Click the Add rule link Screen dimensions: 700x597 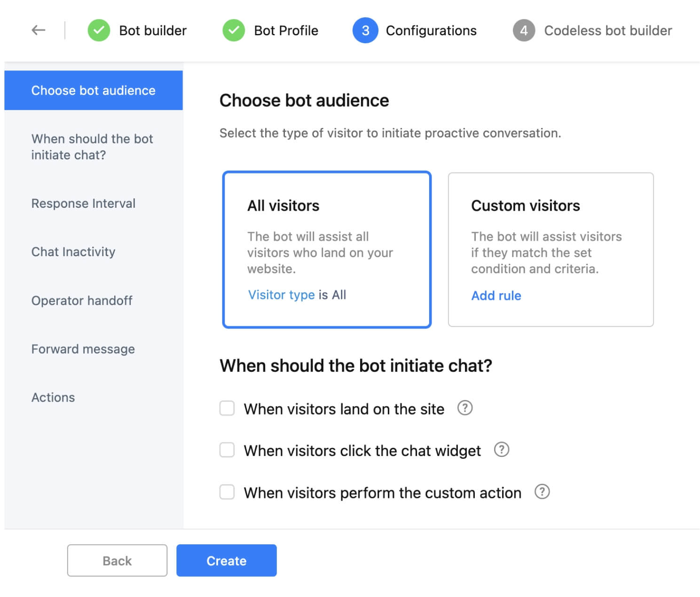[496, 296]
